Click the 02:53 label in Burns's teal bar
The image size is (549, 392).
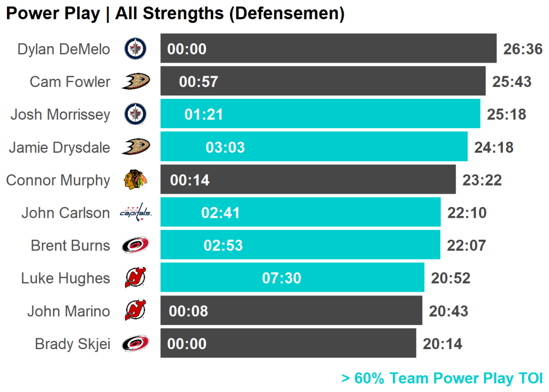coord(223,246)
